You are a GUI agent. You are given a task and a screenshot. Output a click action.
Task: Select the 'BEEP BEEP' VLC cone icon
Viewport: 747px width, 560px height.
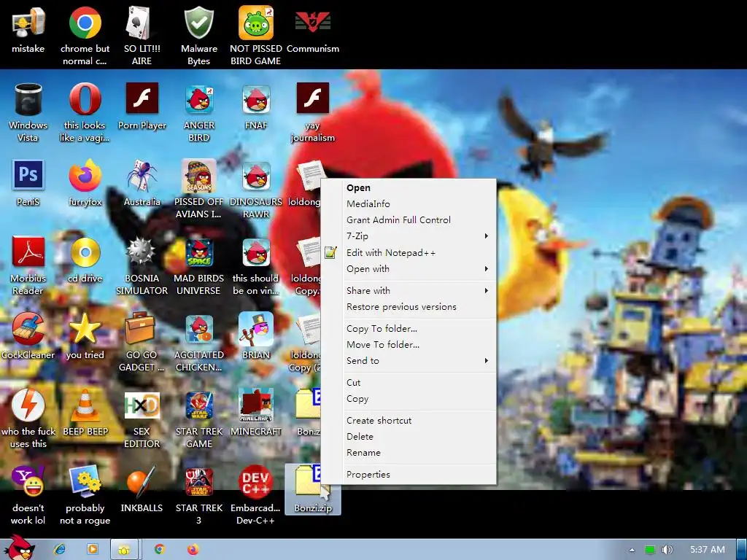85,405
